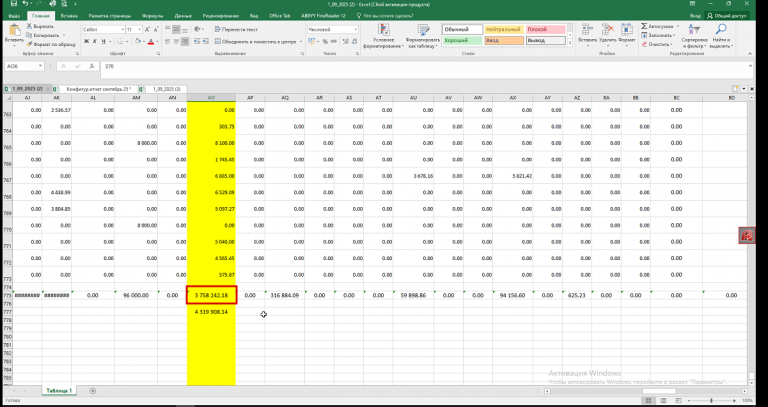The height and width of the screenshot is (407, 768).
Task: Click Wrap Text (Перенести текст)
Action: [237, 29]
